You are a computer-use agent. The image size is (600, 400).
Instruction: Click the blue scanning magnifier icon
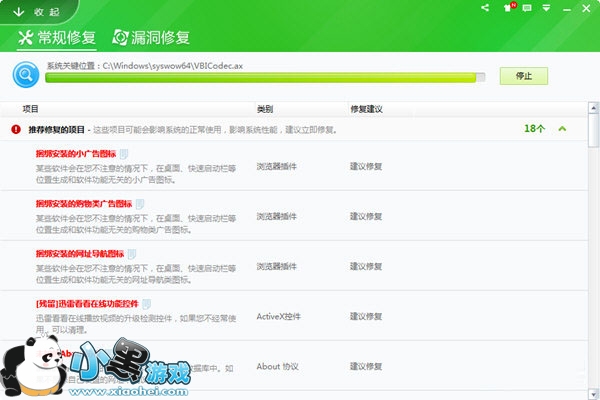pyautogui.click(x=26, y=74)
